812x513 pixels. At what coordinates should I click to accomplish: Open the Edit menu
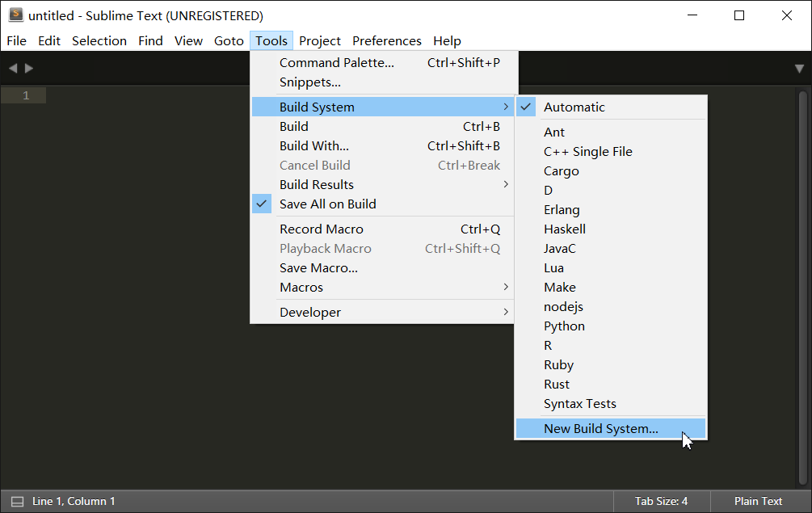[49, 41]
